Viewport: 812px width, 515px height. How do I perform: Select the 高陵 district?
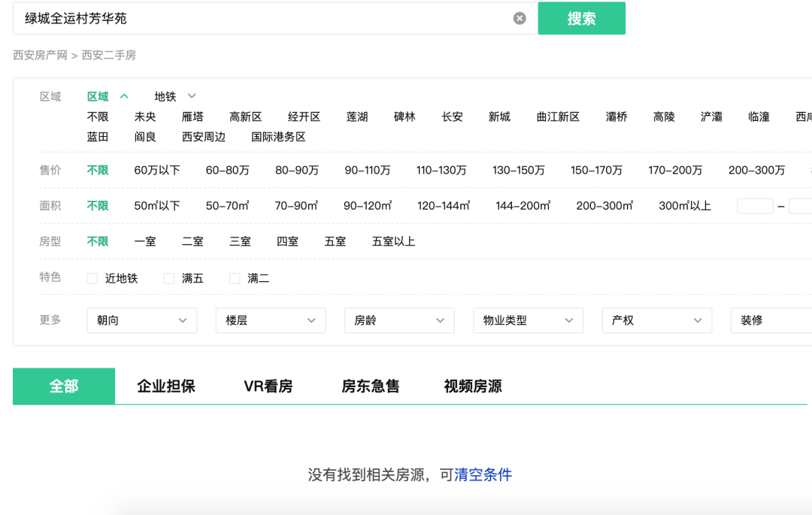coord(664,117)
